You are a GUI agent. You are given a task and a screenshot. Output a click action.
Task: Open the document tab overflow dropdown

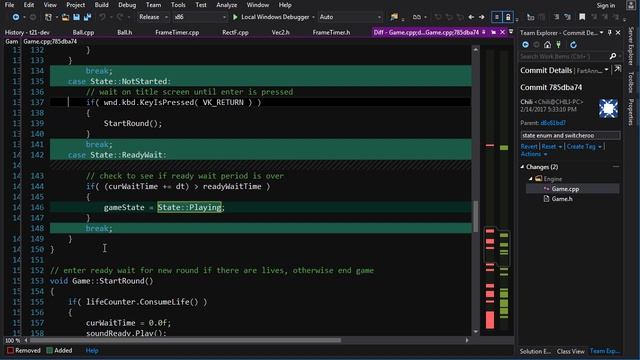pyautogui.click(x=511, y=32)
